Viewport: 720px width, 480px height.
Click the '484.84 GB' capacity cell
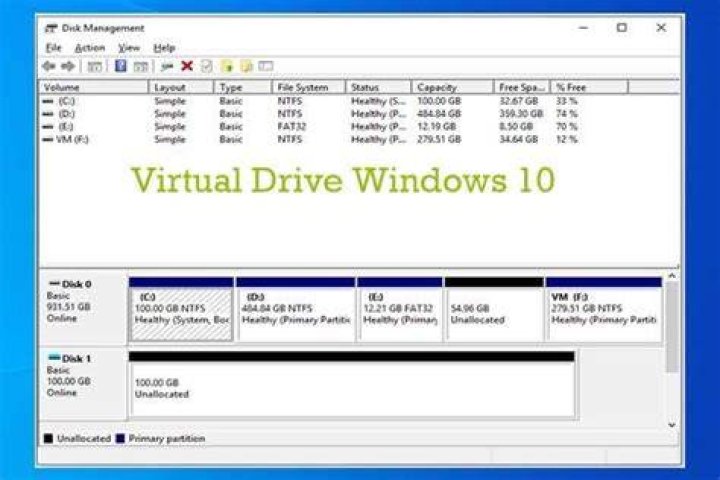[439, 114]
